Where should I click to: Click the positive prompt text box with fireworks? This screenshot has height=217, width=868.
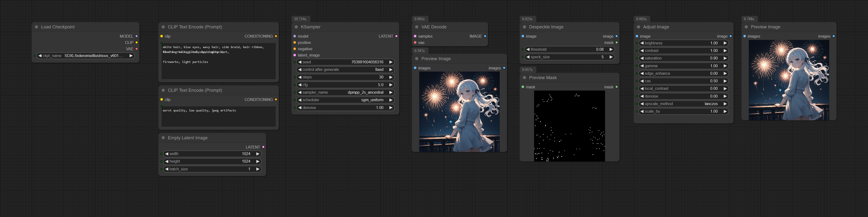click(218, 61)
